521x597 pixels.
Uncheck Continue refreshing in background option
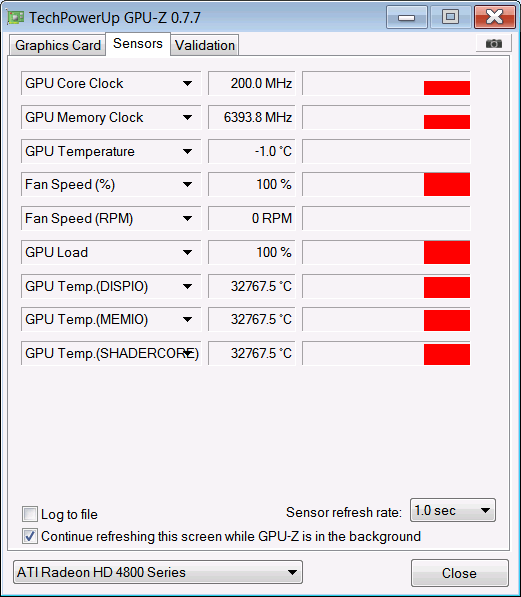pyautogui.click(x=30, y=536)
